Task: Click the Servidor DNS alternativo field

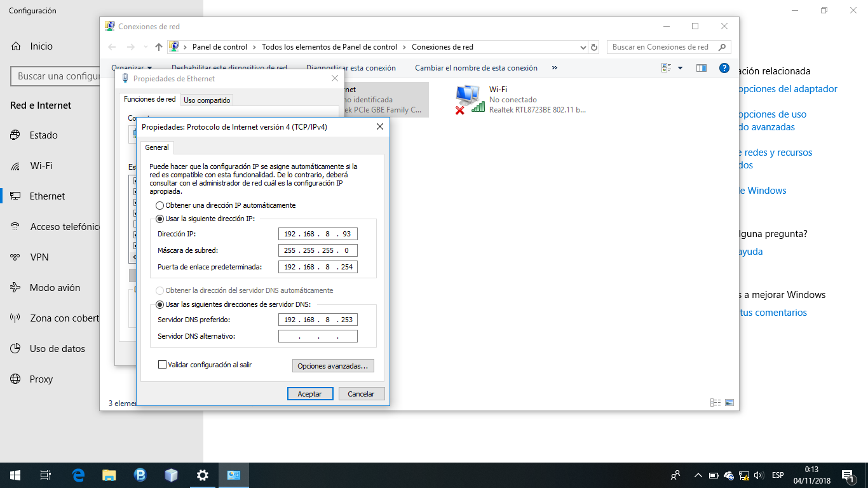Action: pos(318,336)
